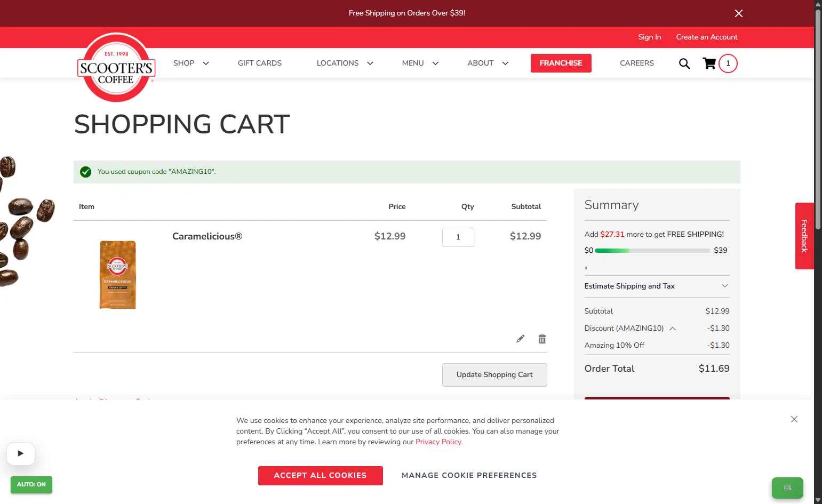Expand the LOCATIONS dropdown arrow
The width and height of the screenshot is (822, 504).
(x=370, y=63)
